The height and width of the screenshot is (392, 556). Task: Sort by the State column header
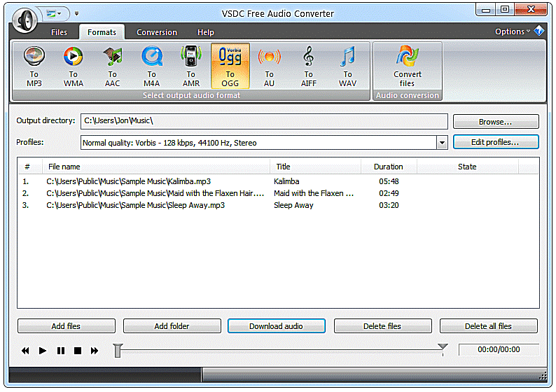pyautogui.click(x=467, y=167)
